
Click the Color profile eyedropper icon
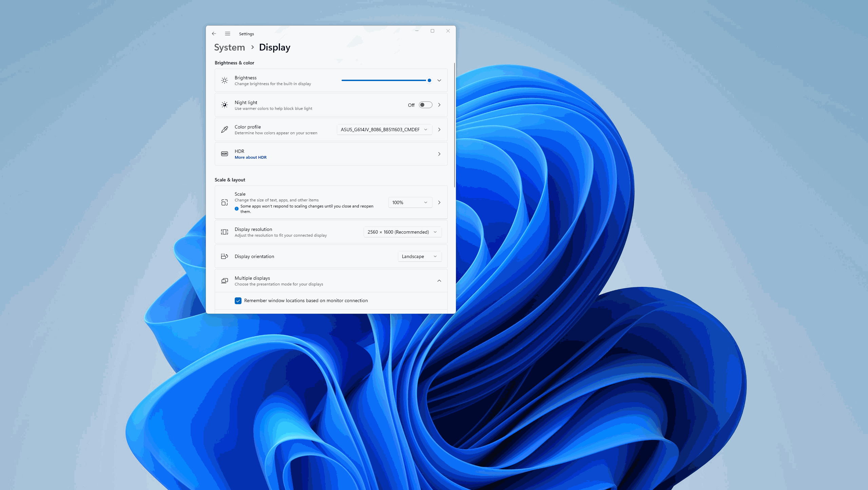click(225, 130)
